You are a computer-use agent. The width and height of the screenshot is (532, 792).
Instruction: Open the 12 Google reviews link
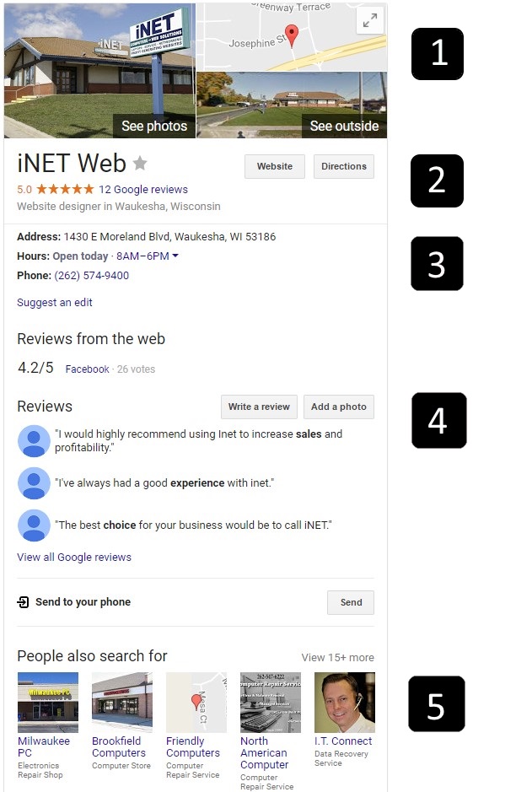143,190
